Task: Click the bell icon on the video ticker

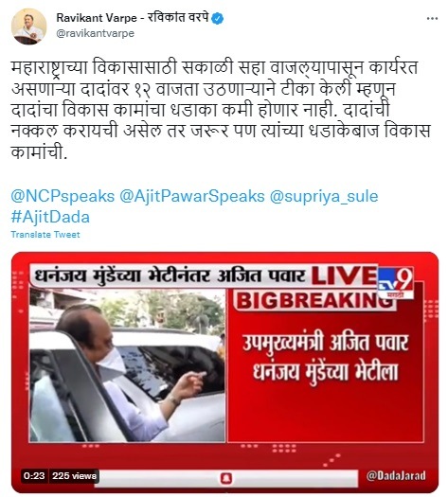Action: pos(226,478)
